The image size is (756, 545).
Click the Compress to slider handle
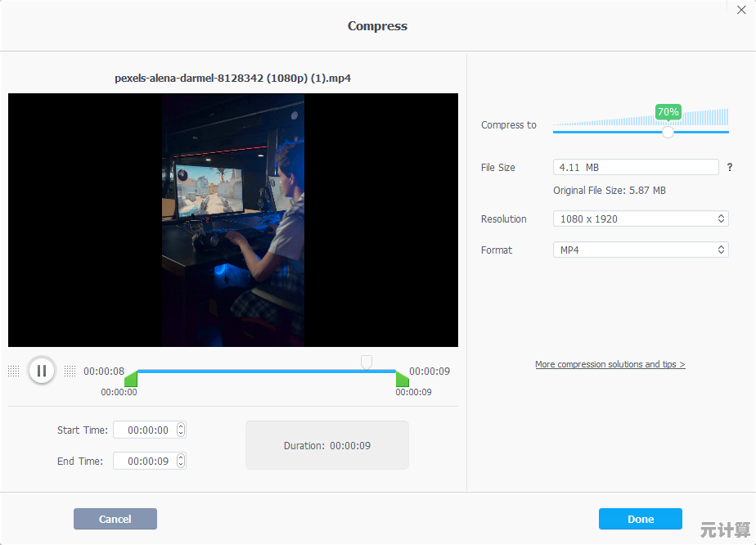tap(668, 132)
